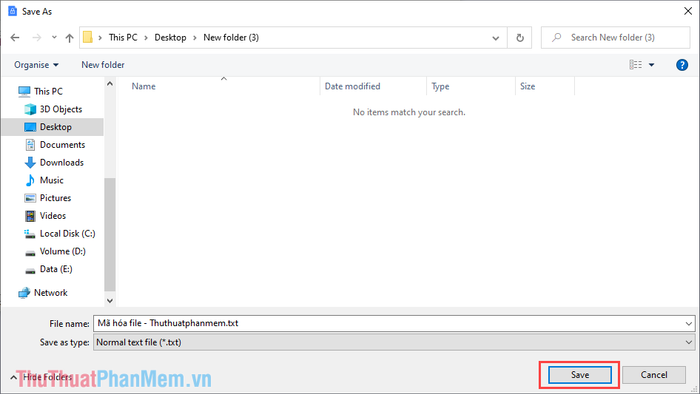Select Desktop in the sidebar
The width and height of the screenshot is (700, 394).
point(53,127)
